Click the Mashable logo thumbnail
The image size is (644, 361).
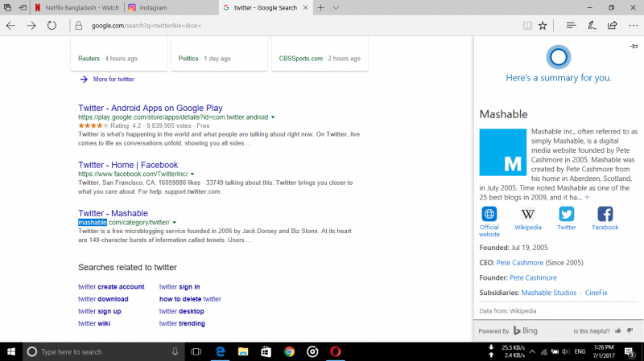502,152
